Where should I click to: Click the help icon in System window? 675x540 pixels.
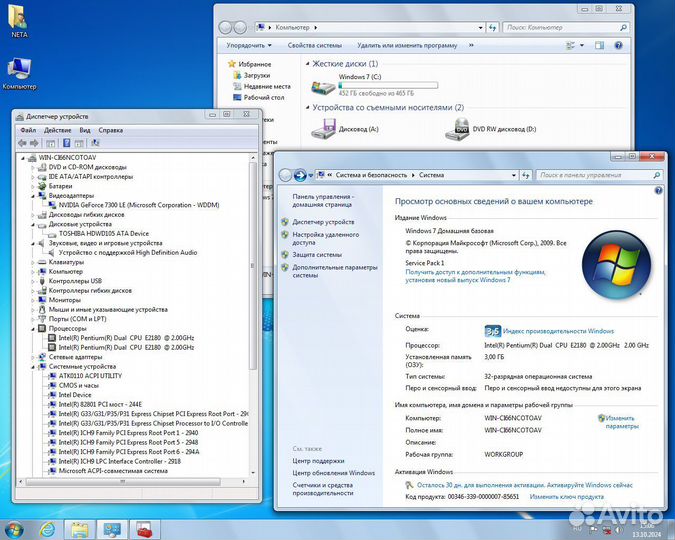658,190
